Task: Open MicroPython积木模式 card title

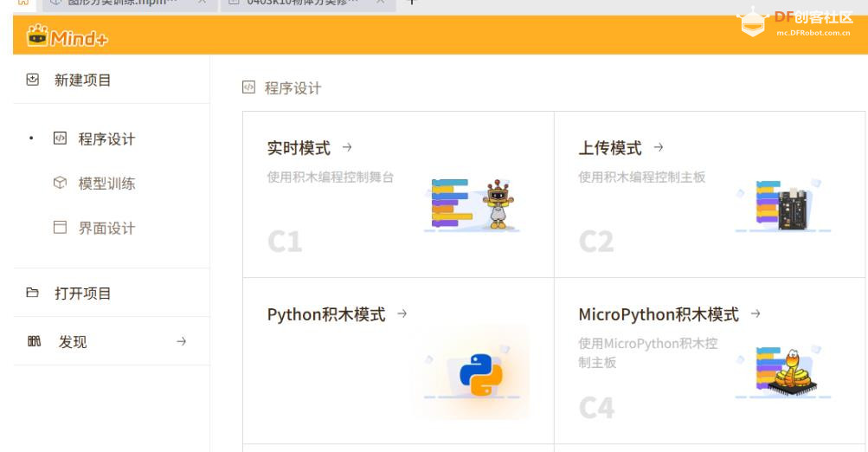Action: (659, 314)
